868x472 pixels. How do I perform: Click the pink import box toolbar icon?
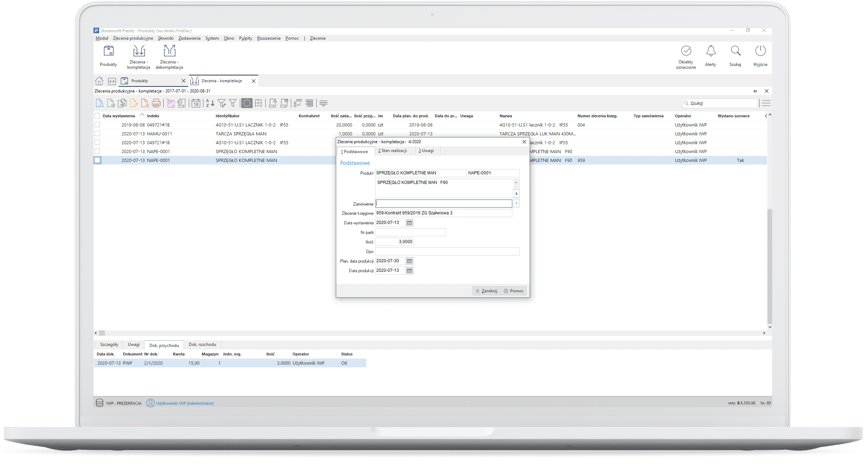pos(170,103)
